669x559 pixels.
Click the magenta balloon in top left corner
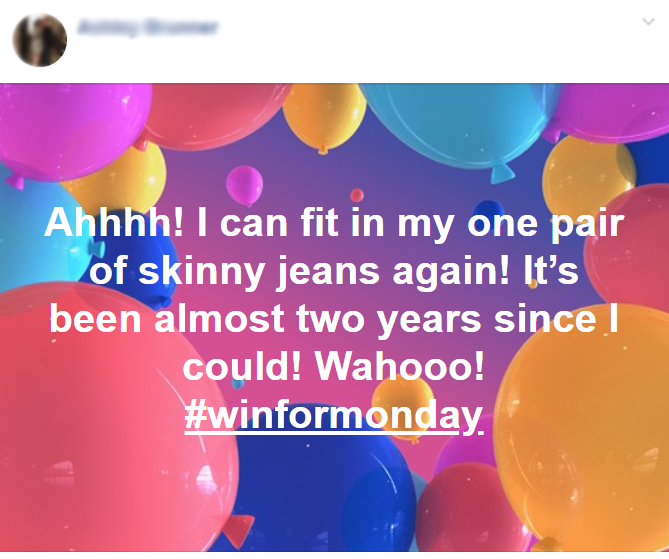[x=68, y=128]
